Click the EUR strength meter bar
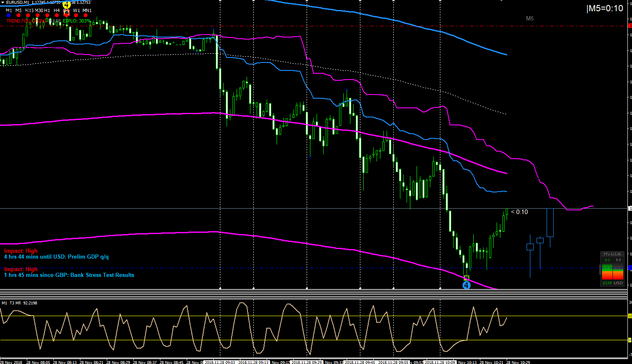 [x=607, y=272]
